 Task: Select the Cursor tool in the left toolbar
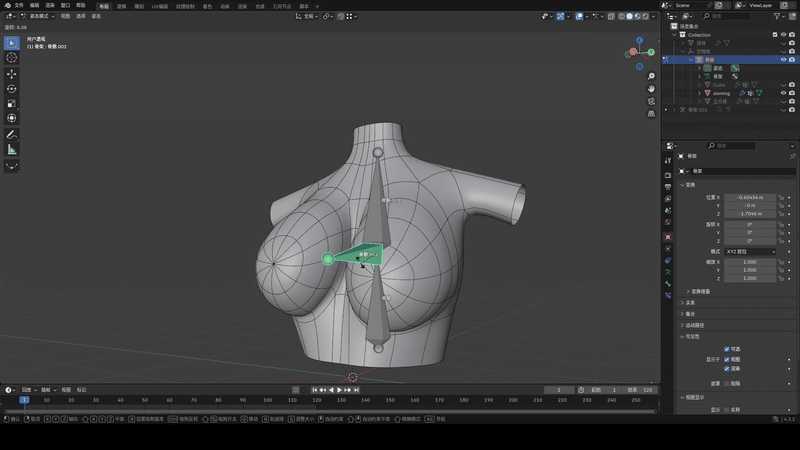(x=12, y=58)
